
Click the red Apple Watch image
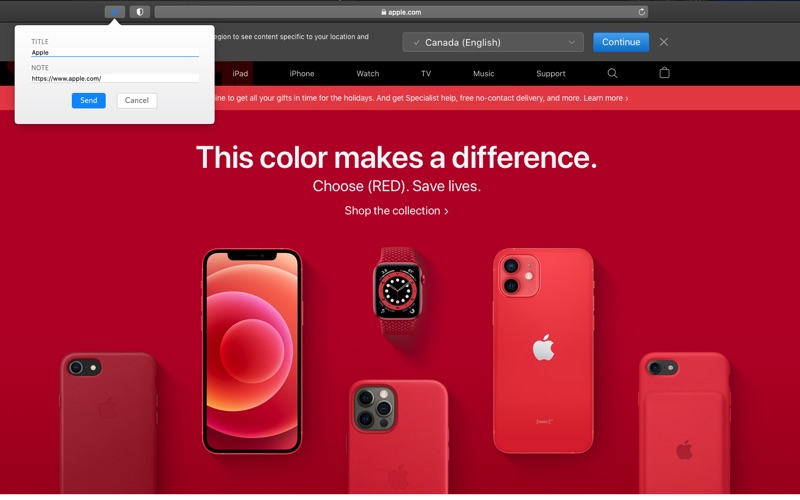(398, 291)
